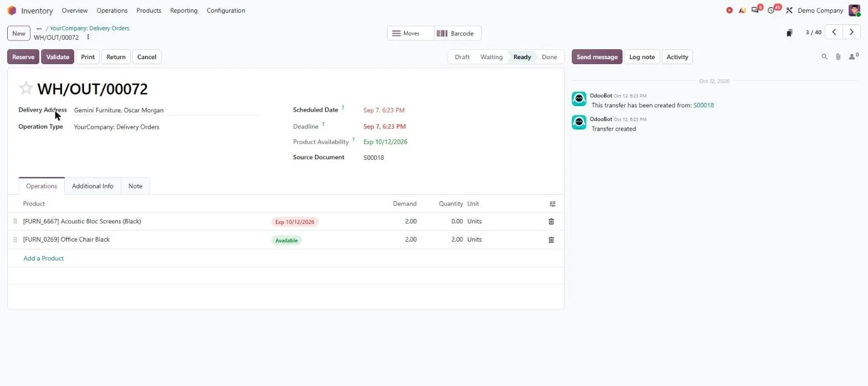Open Product Availability help question mark

tap(353, 139)
